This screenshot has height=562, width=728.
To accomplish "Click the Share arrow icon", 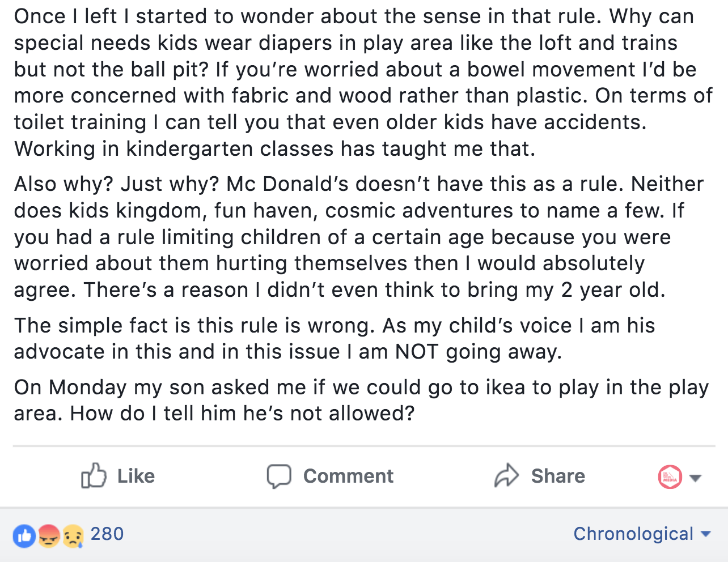I will click(x=506, y=476).
